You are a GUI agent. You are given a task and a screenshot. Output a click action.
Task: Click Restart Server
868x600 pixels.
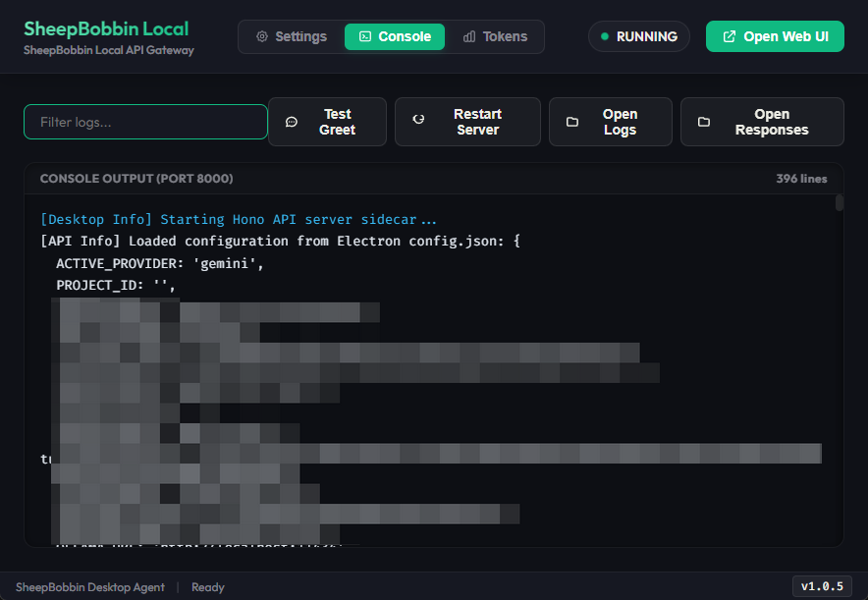(x=467, y=122)
